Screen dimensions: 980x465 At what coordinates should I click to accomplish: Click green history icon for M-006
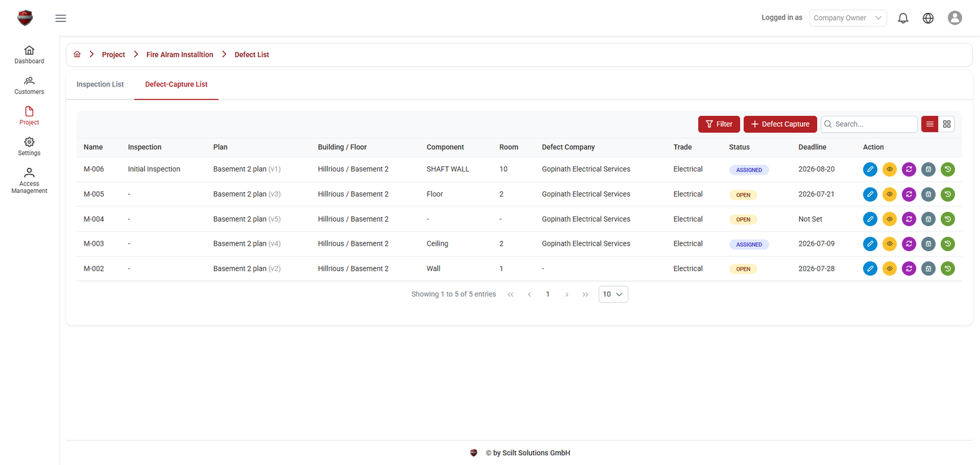pos(948,170)
